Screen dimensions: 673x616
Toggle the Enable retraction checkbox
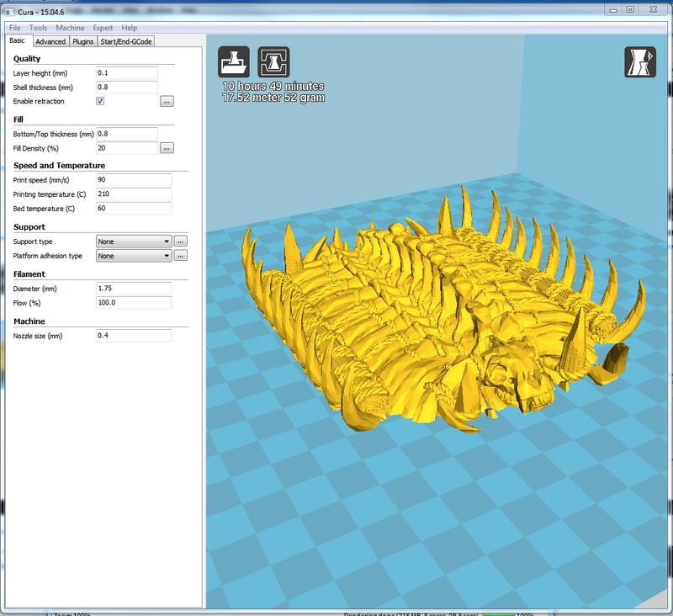(x=100, y=101)
